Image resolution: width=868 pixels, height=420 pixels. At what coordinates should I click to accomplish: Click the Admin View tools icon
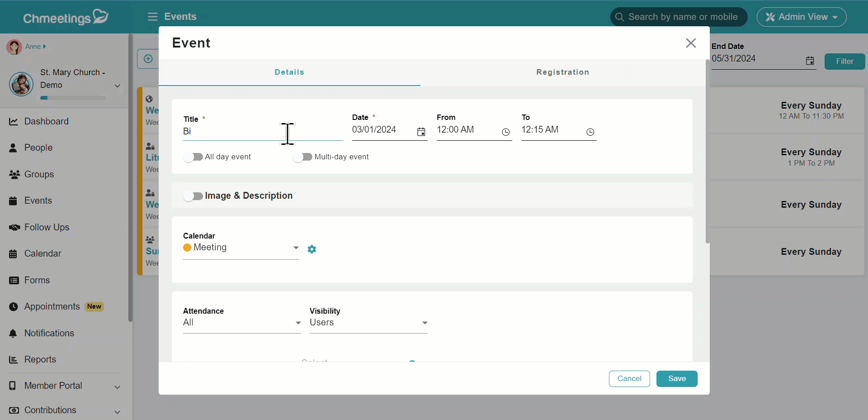770,17
